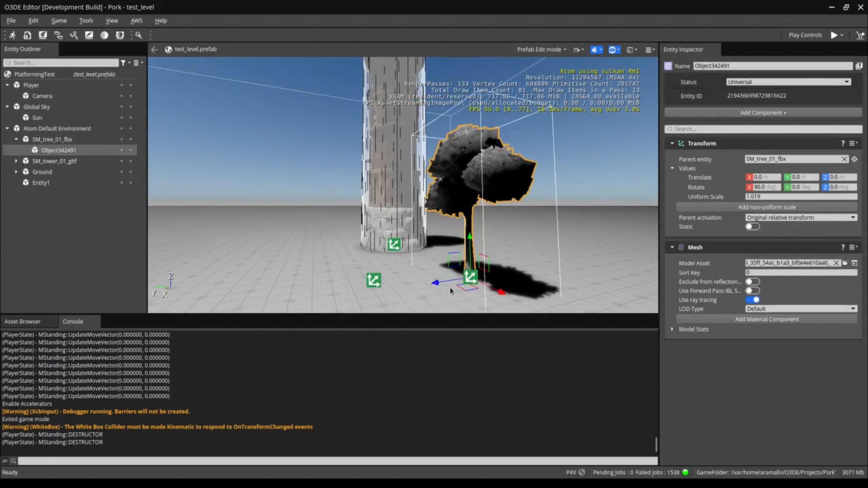Open the Status dropdown showing Universal
The width and height of the screenshot is (868, 488).
[x=788, y=82]
